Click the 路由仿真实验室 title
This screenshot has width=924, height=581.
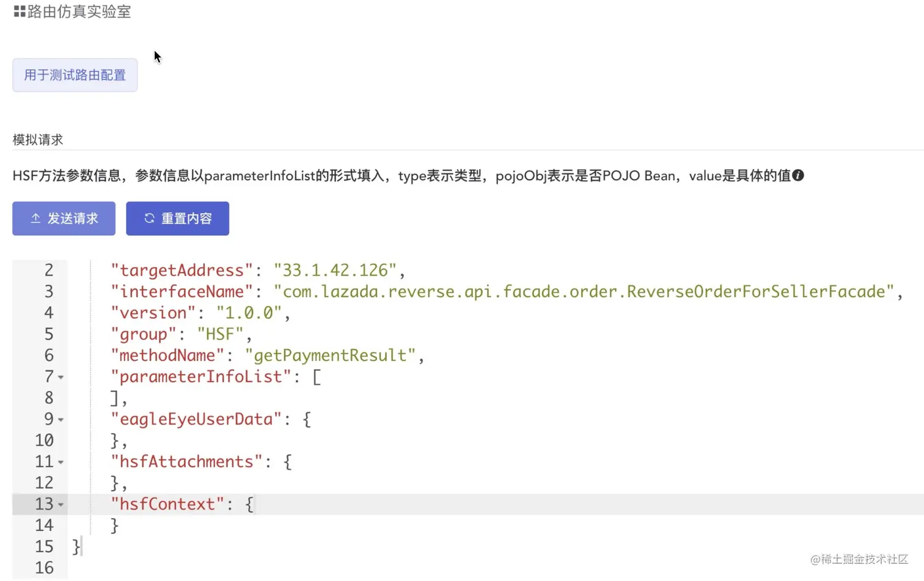tap(79, 12)
